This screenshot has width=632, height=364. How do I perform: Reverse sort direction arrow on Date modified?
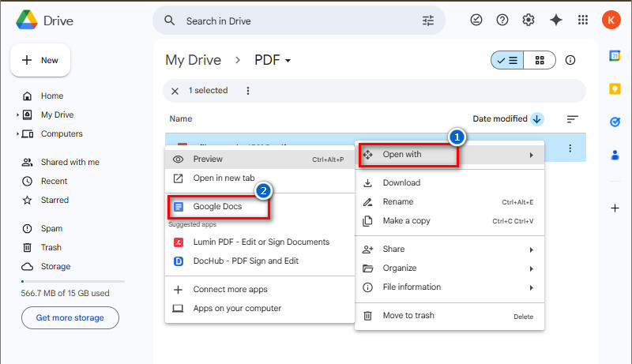536,118
